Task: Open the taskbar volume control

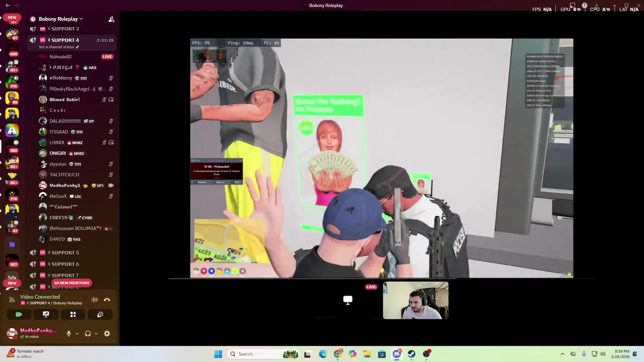Action: [x=603, y=354]
